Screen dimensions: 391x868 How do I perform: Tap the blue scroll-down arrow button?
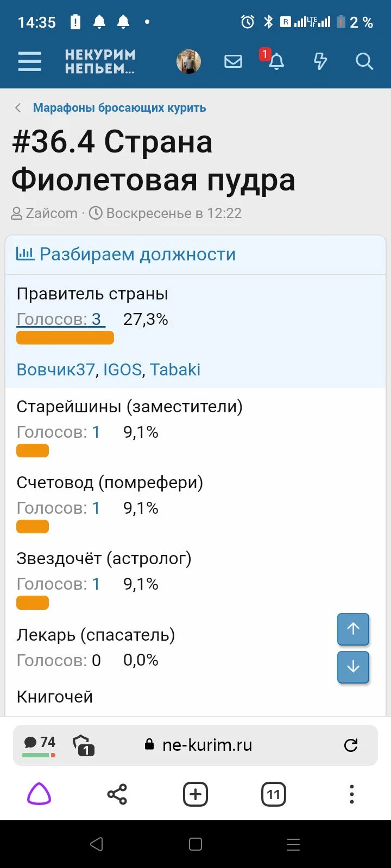[x=353, y=667]
